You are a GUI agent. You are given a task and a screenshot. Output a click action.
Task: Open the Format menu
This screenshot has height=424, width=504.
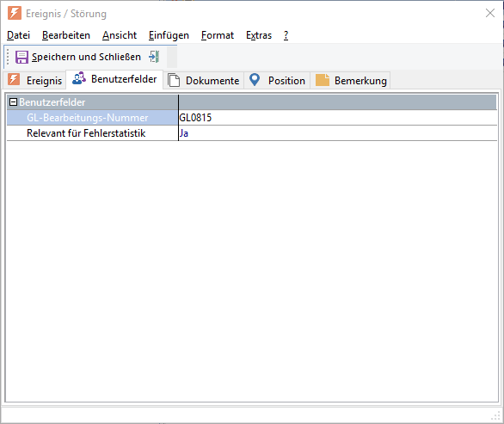218,35
